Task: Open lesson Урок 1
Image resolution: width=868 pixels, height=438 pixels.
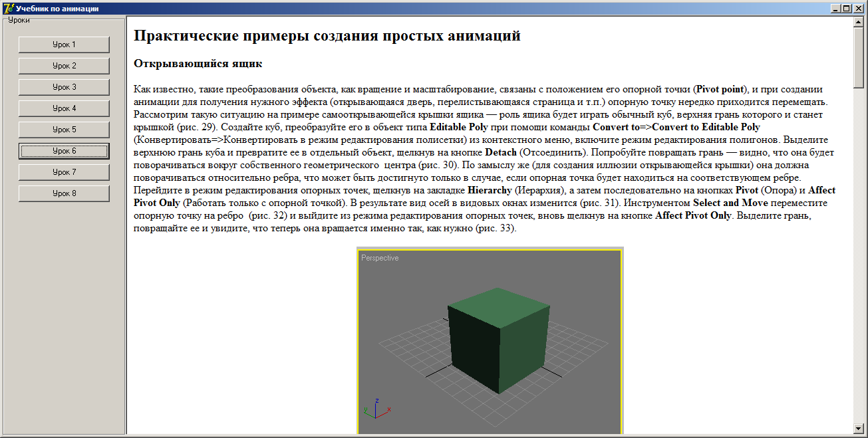Action: click(x=64, y=45)
